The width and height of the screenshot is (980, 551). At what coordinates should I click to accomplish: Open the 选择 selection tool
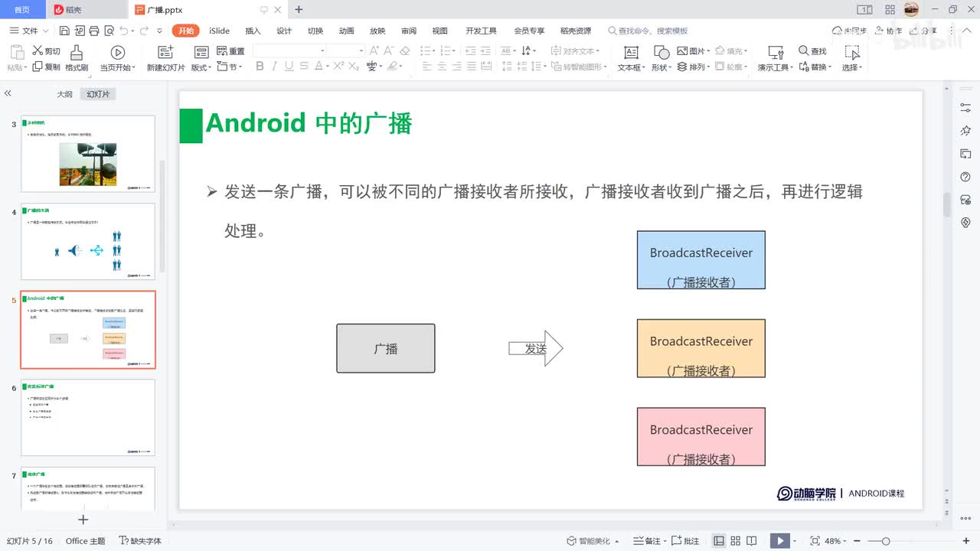click(x=852, y=58)
